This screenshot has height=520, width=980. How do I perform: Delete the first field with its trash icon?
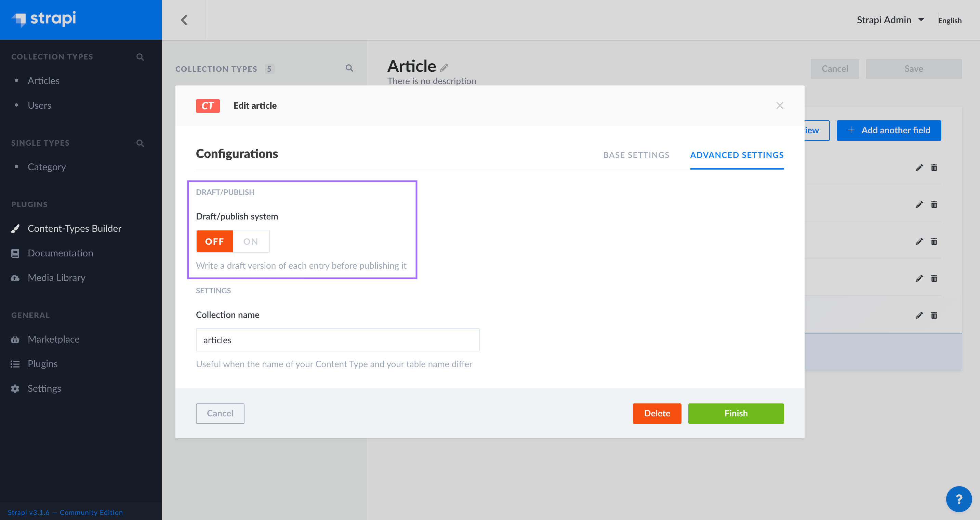point(934,168)
